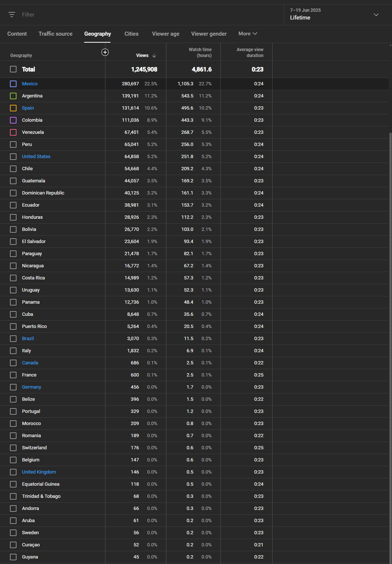Click Mexico's views value 280,697
Screen dimensions: 392x564
pos(130,84)
